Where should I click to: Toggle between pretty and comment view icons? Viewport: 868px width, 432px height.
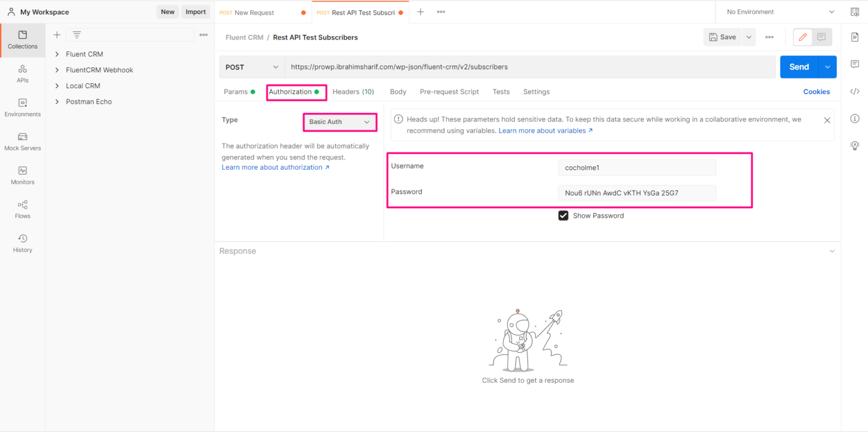click(811, 37)
